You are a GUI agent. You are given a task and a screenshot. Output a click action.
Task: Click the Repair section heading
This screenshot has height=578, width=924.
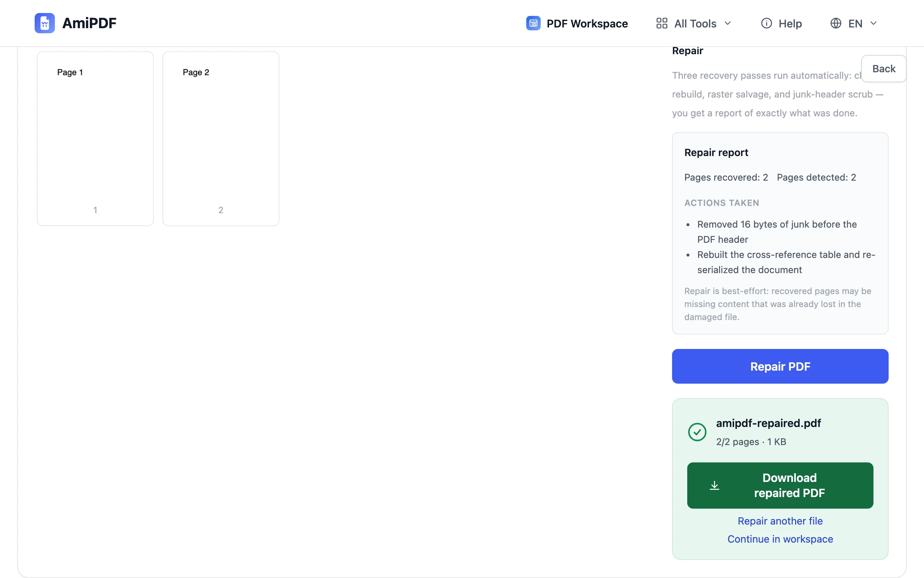click(x=687, y=51)
